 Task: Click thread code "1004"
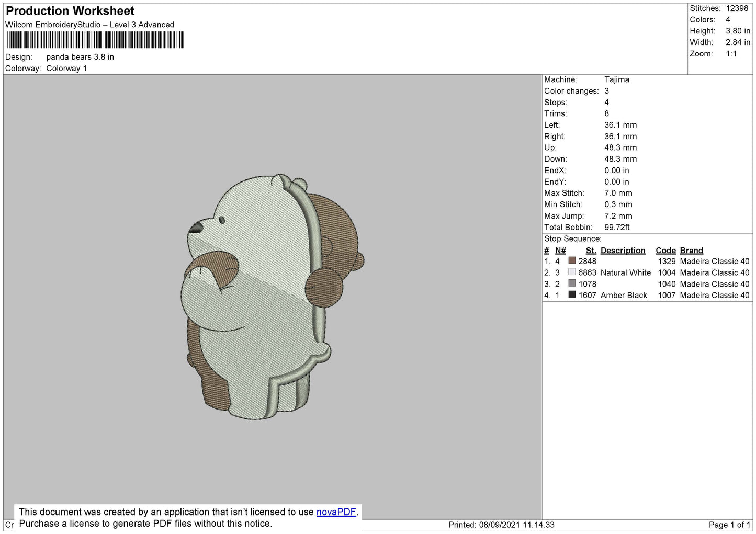click(667, 272)
